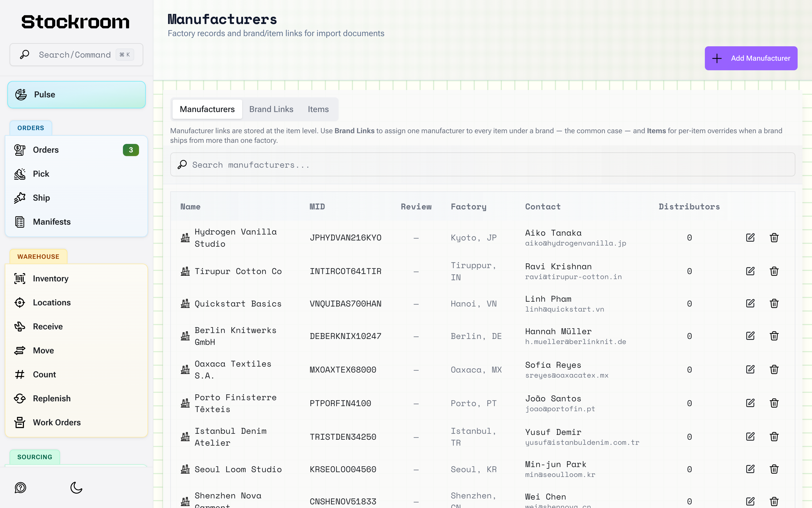Open the Search/Command box

click(76, 54)
